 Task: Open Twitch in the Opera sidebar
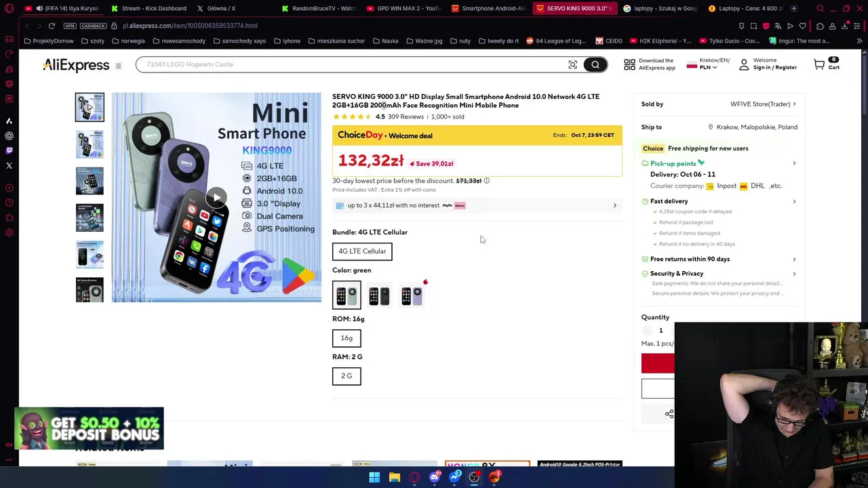pyautogui.click(x=9, y=150)
